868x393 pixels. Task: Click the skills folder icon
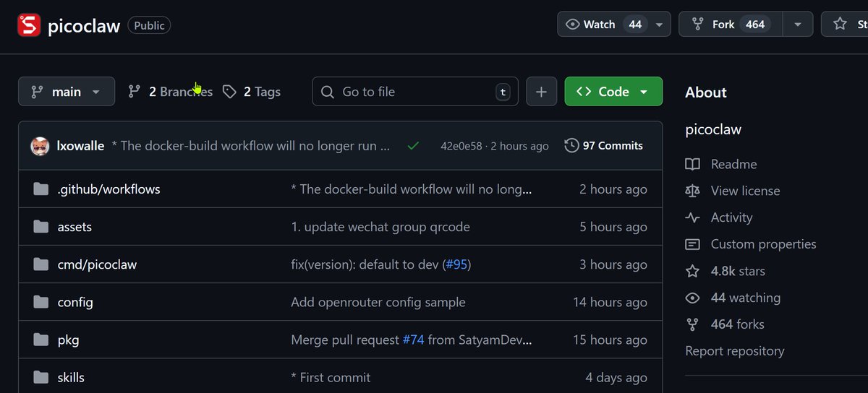point(41,377)
